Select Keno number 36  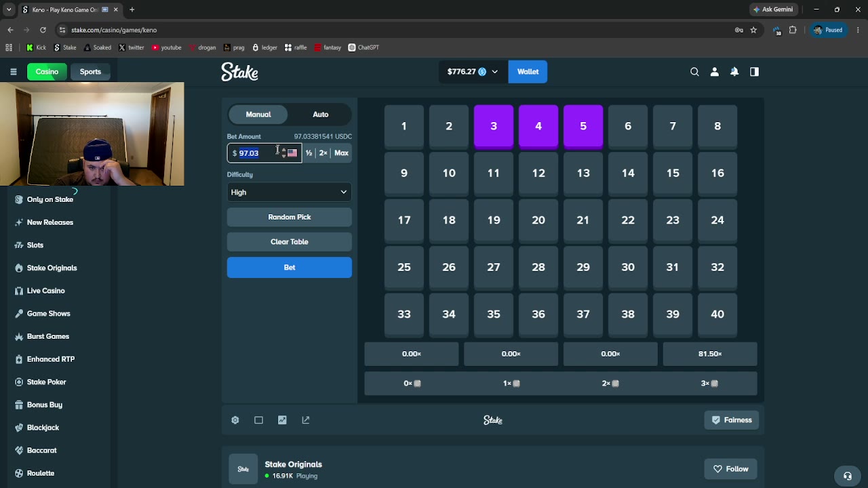coord(538,314)
